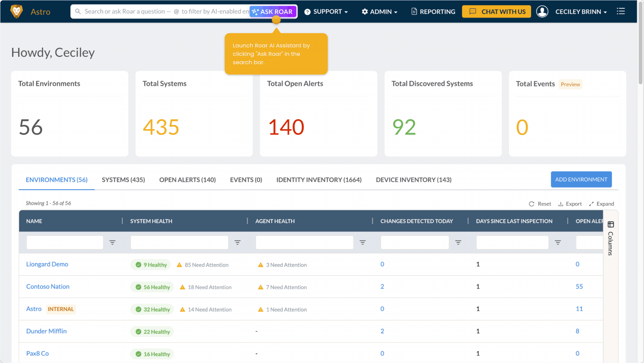
Task: Click the 32 Healthy badge for Astro
Action: tap(152, 310)
